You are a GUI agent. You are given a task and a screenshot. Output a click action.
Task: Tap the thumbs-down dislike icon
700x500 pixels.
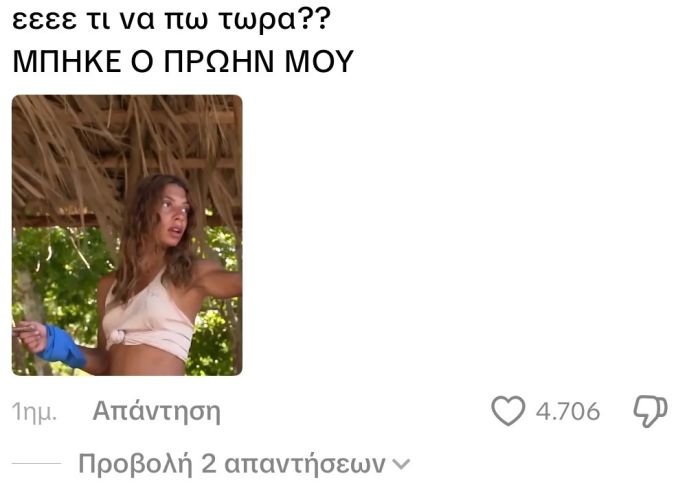(x=650, y=411)
